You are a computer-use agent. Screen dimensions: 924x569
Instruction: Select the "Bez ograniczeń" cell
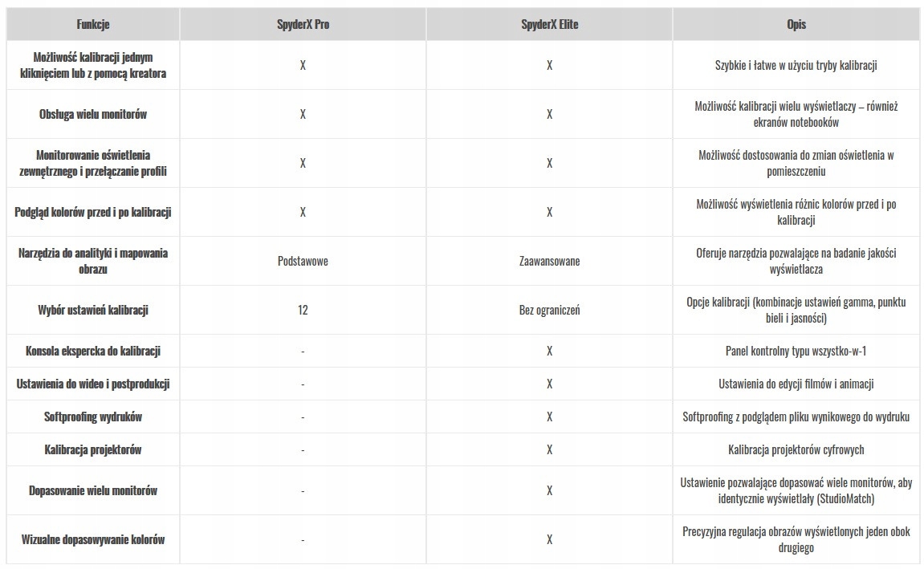click(549, 310)
